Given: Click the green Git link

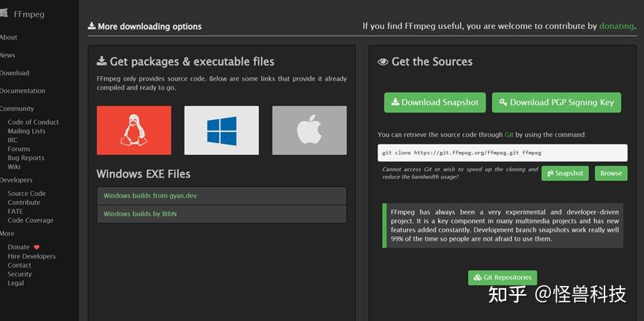Looking at the screenshot, I should [x=509, y=135].
